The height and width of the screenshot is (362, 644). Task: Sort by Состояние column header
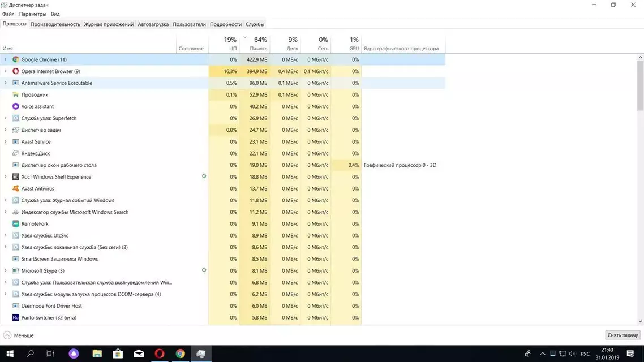[x=192, y=44]
